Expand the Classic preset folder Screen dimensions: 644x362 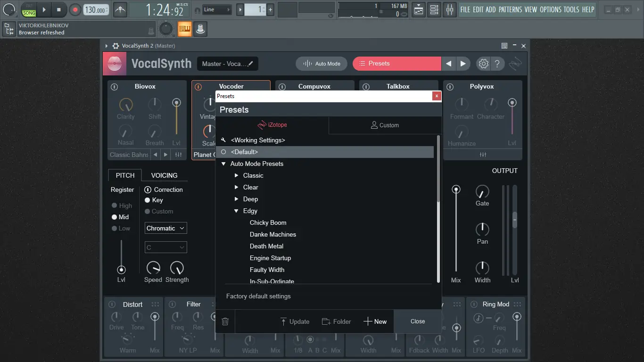point(237,175)
